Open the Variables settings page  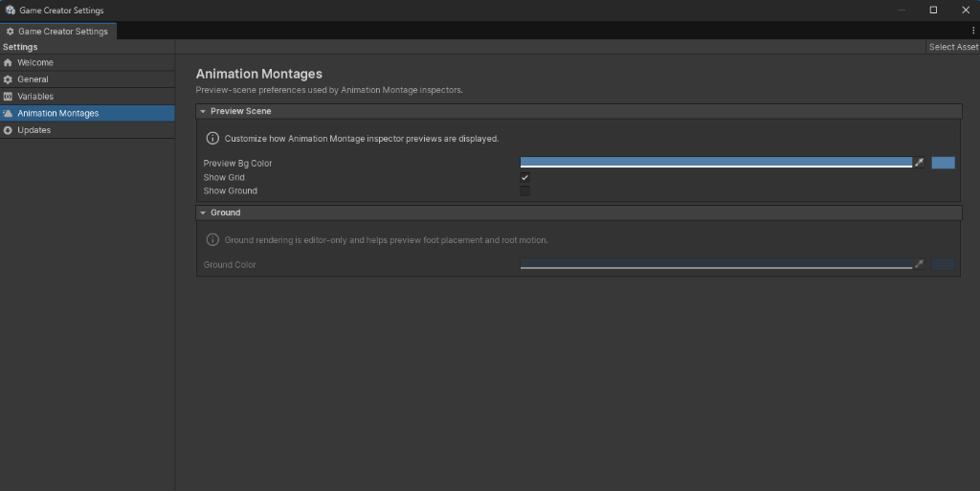[x=87, y=97]
